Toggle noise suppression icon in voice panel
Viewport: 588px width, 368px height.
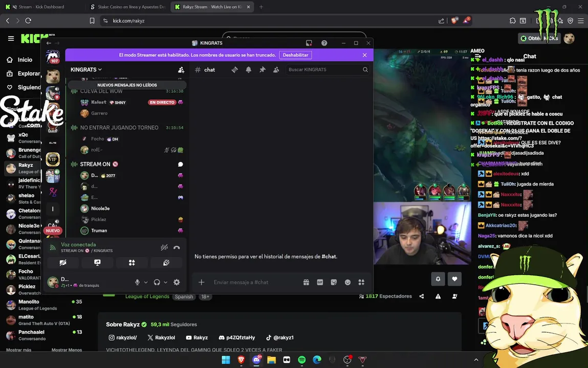[164, 247]
